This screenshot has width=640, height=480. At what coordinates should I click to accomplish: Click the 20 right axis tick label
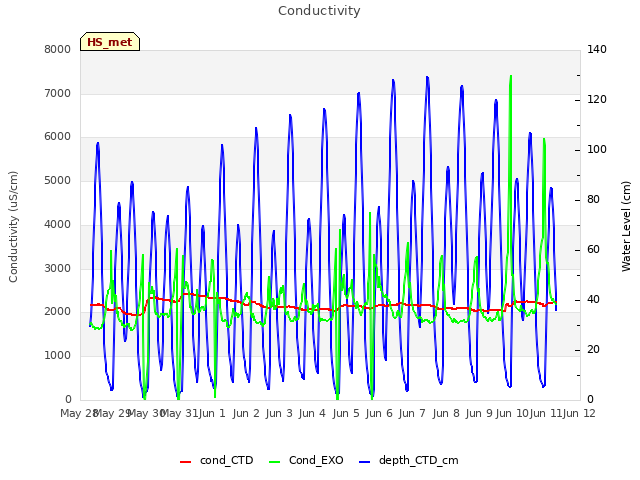point(593,350)
